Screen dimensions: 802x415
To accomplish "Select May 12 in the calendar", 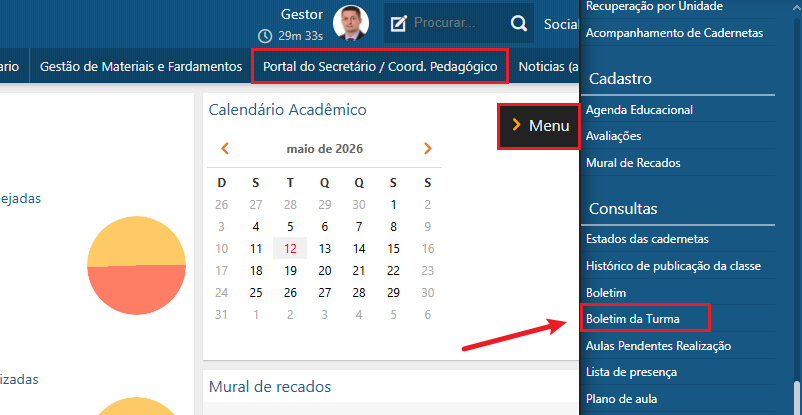I will (x=290, y=249).
